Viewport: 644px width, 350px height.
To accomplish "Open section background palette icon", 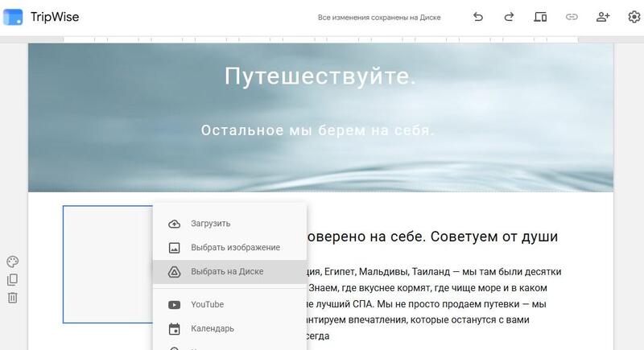I will coord(13,261).
